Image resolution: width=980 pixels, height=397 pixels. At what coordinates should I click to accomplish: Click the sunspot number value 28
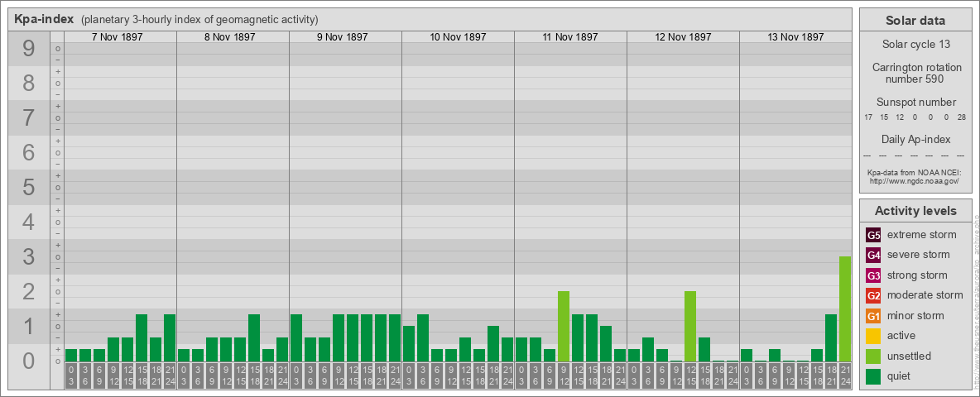(961, 117)
